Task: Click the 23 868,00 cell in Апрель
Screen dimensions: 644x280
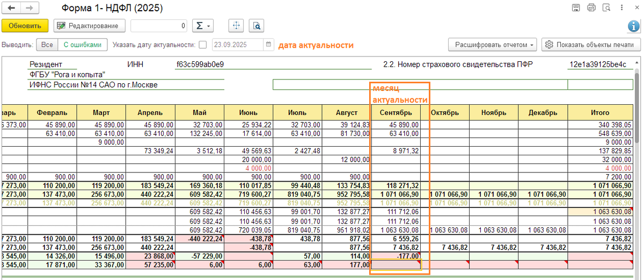Action: pyautogui.click(x=150, y=256)
